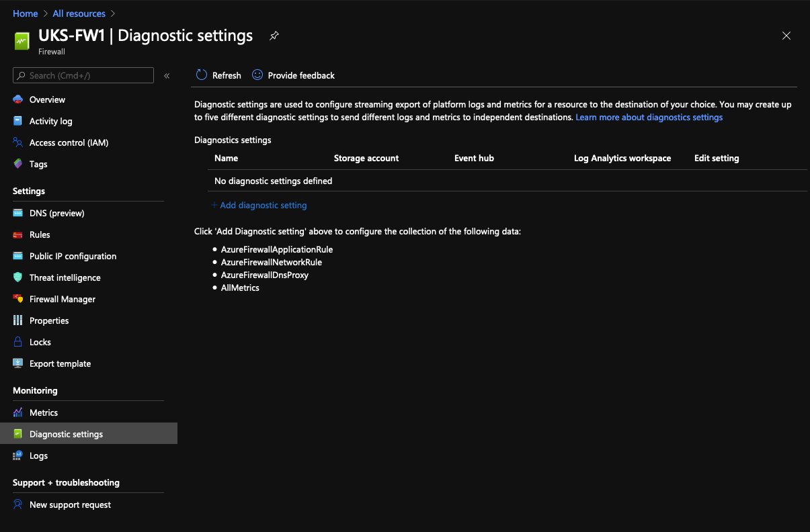Focus the sidebar Search field

point(83,75)
